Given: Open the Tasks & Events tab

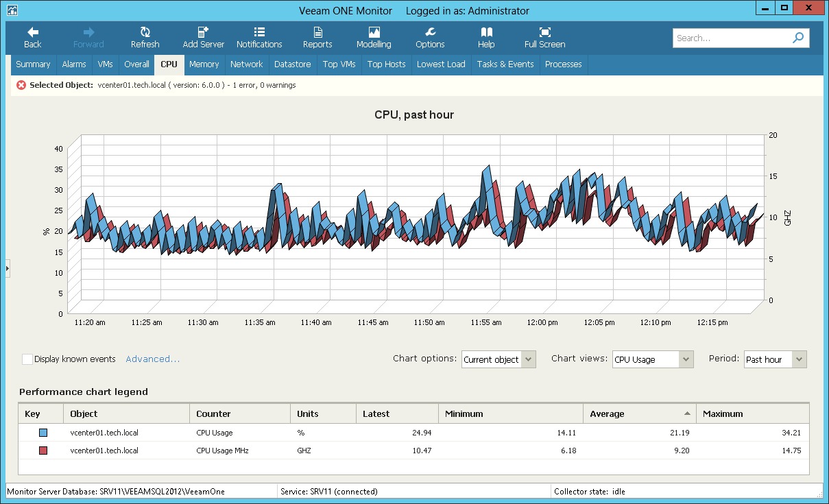Looking at the screenshot, I should pyautogui.click(x=505, y=64).
